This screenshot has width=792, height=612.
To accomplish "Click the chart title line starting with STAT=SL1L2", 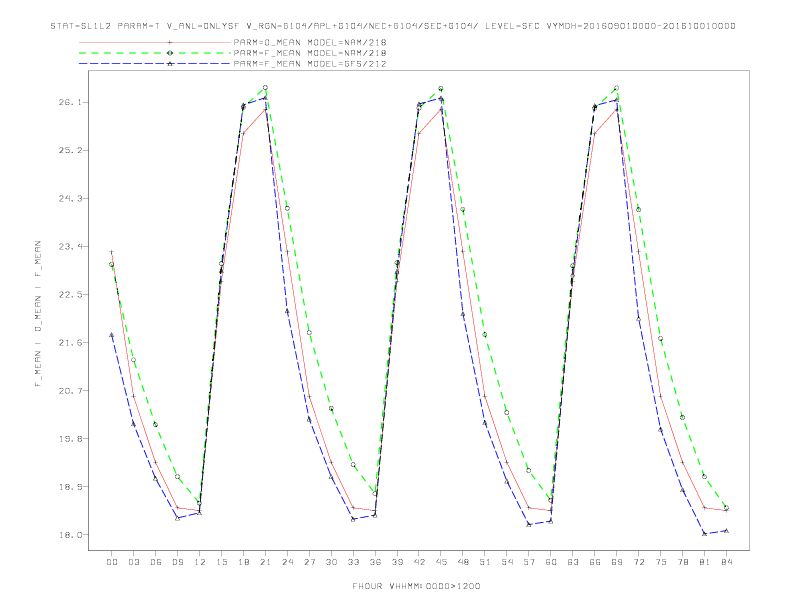I will tap(393, 26).
